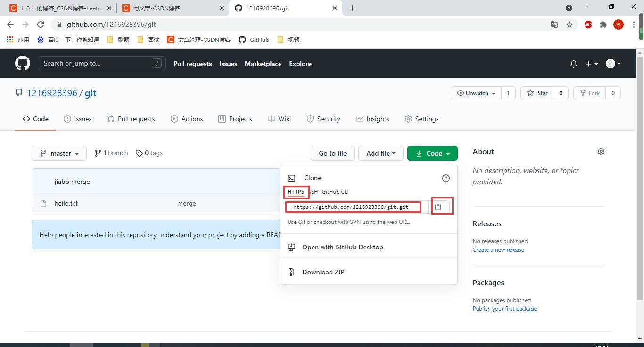Select the GitHub CLI clone option
The image size is (644, 347).
point(335,192)
